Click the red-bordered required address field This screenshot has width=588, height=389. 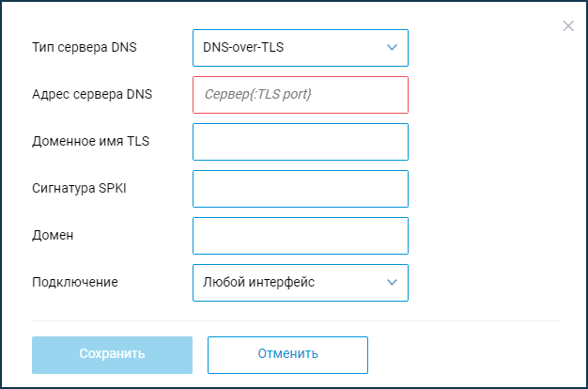point(357,94)
